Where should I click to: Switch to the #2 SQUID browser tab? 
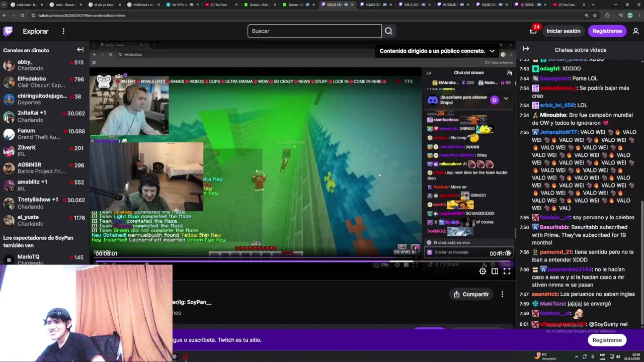pos(453,5)
